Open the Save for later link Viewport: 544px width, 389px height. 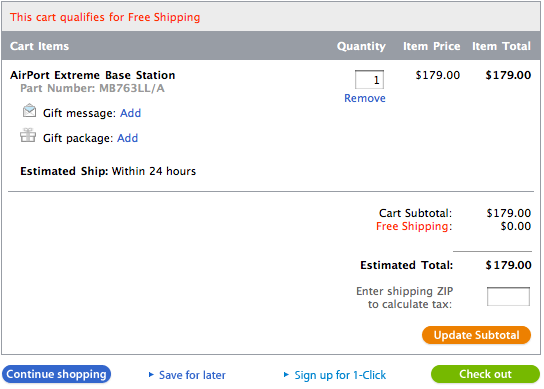192,375
